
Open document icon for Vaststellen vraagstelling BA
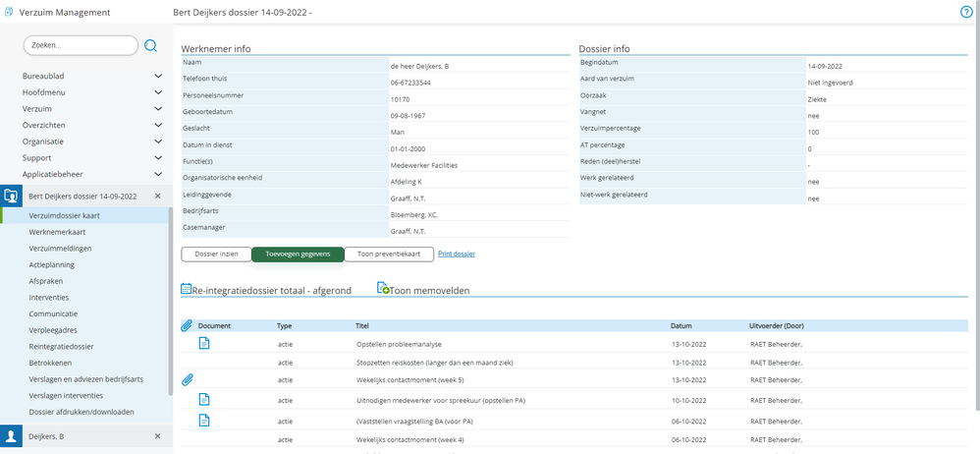pyautogui.click(x=204, y=421)
